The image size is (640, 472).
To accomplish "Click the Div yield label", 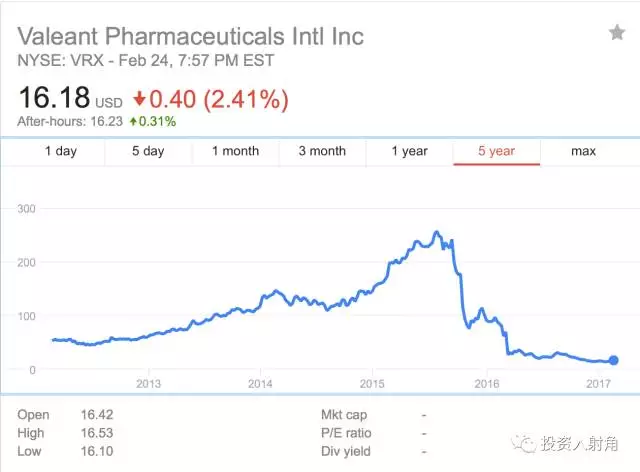I will [x=345, y=452].
